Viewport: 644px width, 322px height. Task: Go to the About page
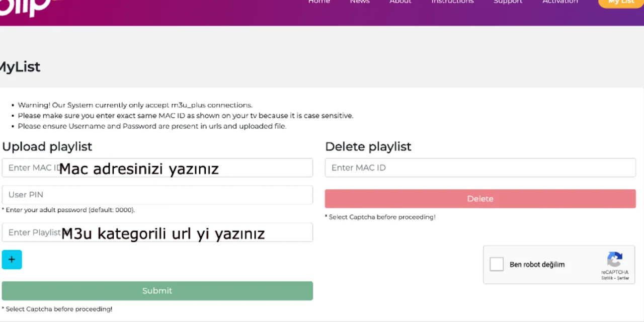(400, 2)
